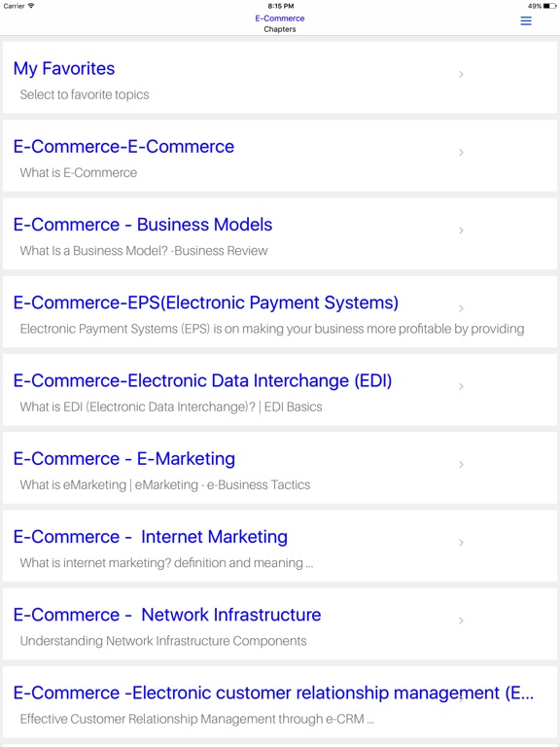The height and width of the screenshot is (747, 560).
Task: Open E-Commerce-EPS(Electronic Payment Systems) chapter
Action: 280,312
